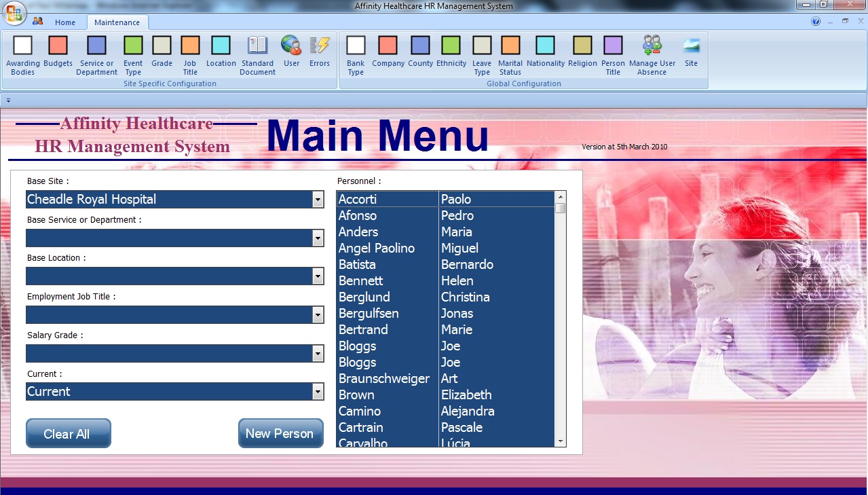The height and width of the screenshot is (495, 868).
Task: Open Standard Document book icon
Action: tap(258, 56)
